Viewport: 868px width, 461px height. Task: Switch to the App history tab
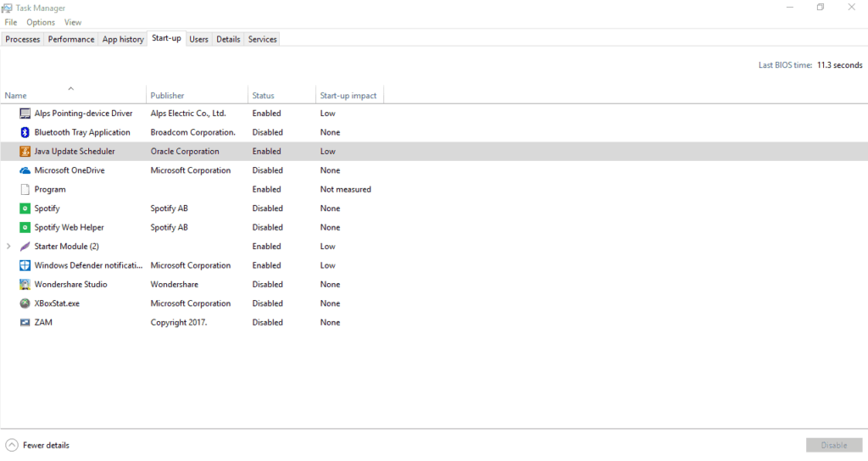click(x=123, y=39)
